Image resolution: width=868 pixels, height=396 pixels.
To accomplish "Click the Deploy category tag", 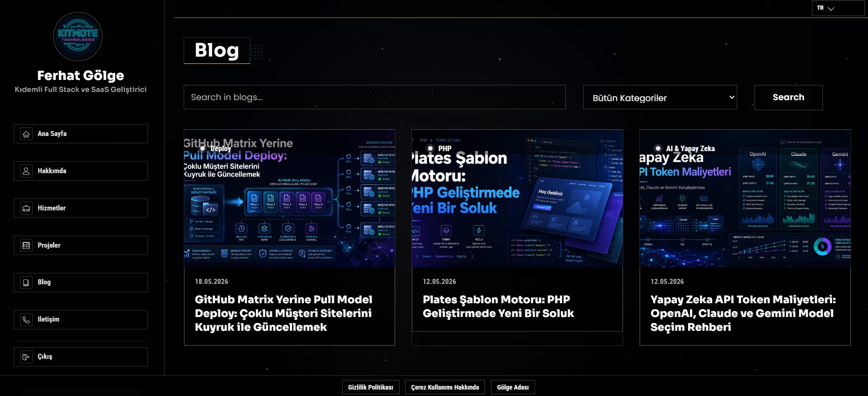I will (216, 149).
